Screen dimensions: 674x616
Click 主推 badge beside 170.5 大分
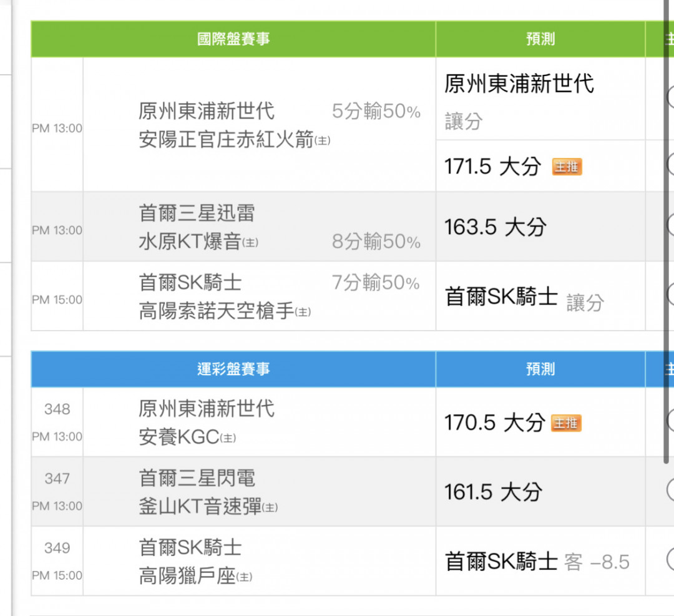click(x=566, y=423)
